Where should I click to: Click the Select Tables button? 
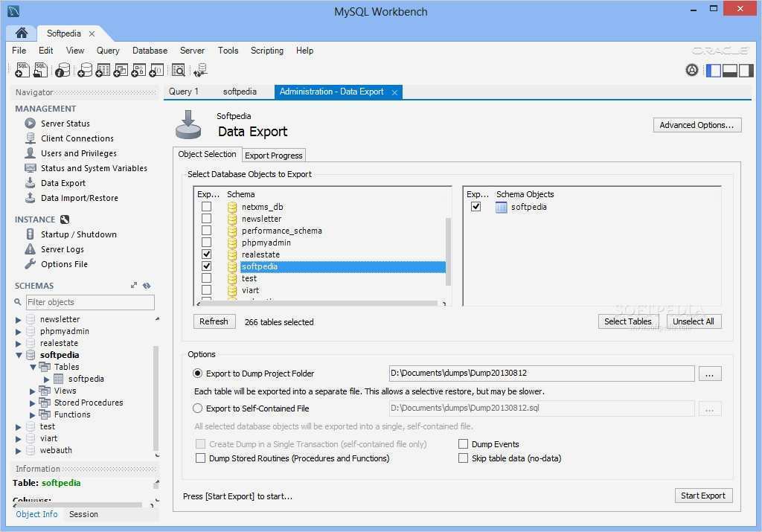(x=628, y=321)
